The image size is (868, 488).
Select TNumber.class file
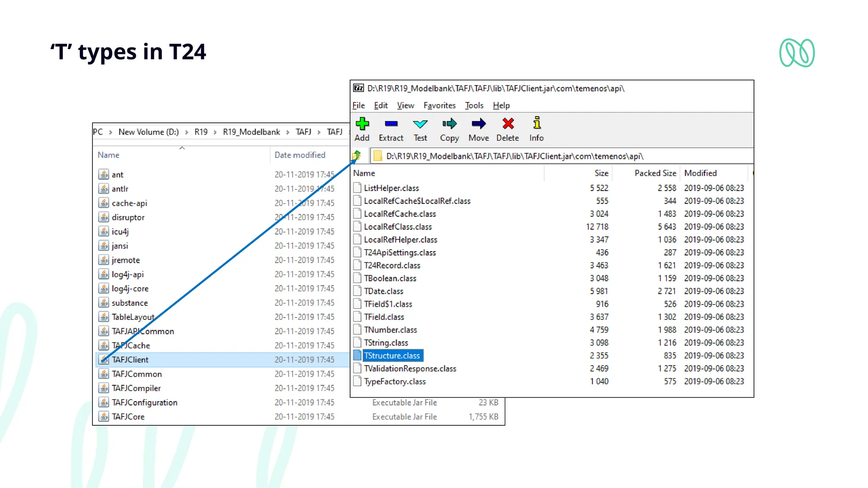pos(390,330)
